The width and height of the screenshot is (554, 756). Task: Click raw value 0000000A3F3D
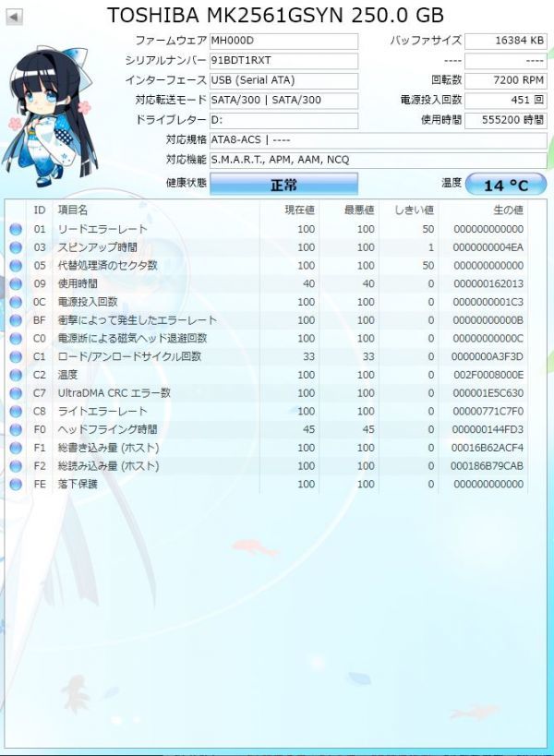488,357
